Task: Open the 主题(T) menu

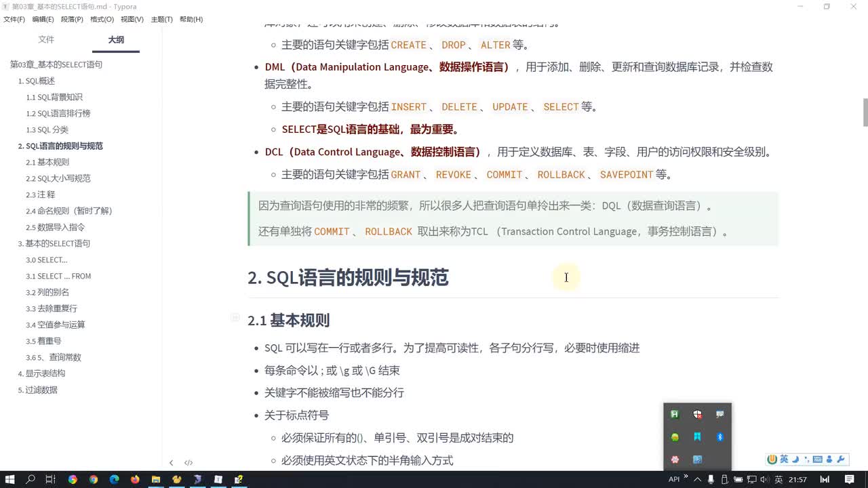Action: 161,19
